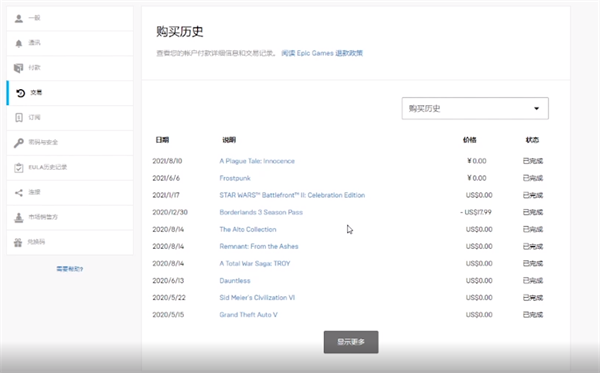Open the stamp icon for 市场销售方

pyautogui.click(x=19, y=217)
